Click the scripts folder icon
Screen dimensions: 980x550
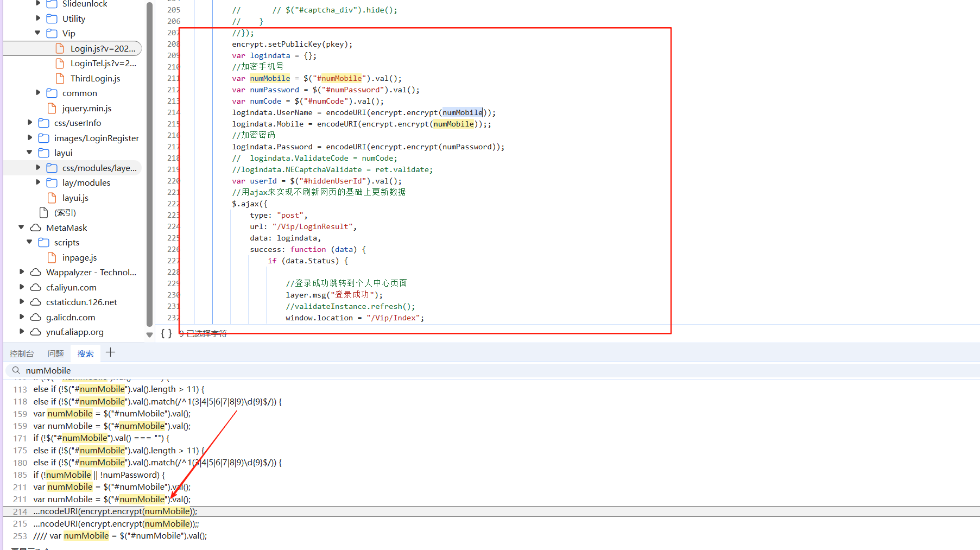click(x=44, y=242)
